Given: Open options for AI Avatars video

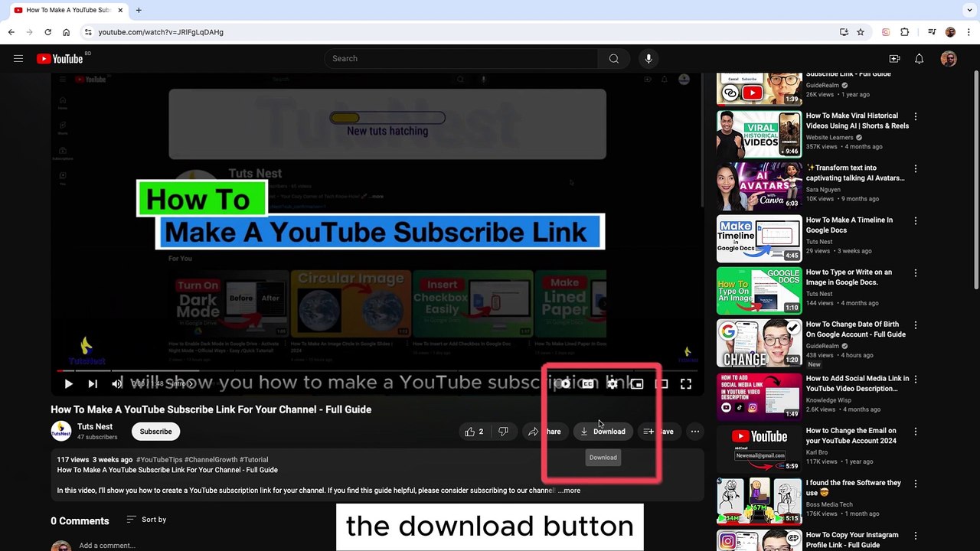Looking at the screenshot, I should click(x=916, y=169).
